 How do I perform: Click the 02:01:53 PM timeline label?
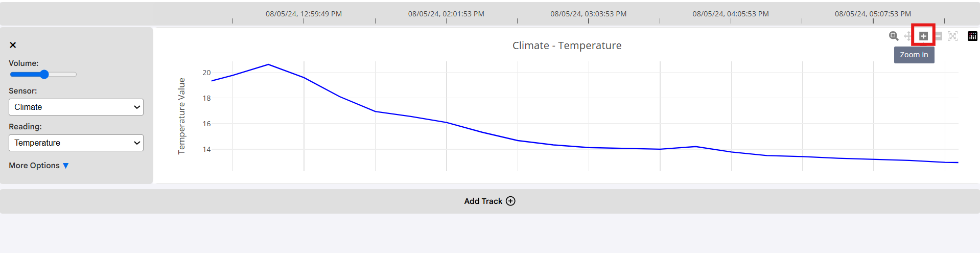(446, 14)
